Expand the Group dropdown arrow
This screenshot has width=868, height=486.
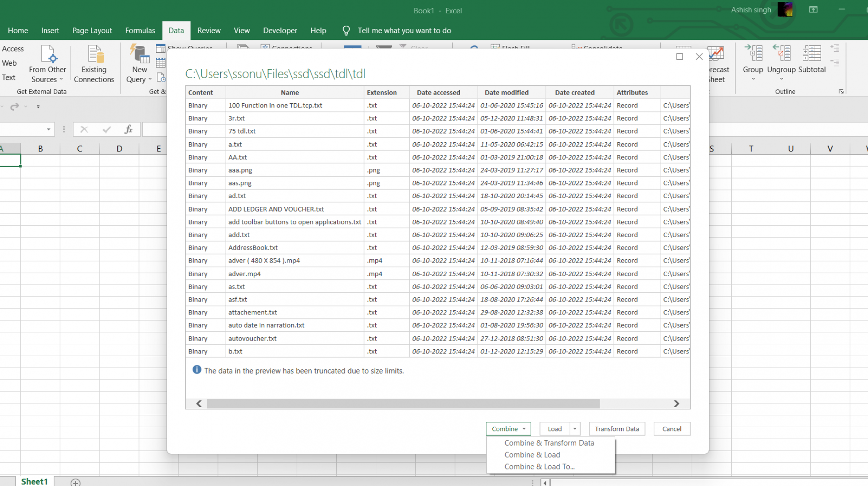pos(753,79)
